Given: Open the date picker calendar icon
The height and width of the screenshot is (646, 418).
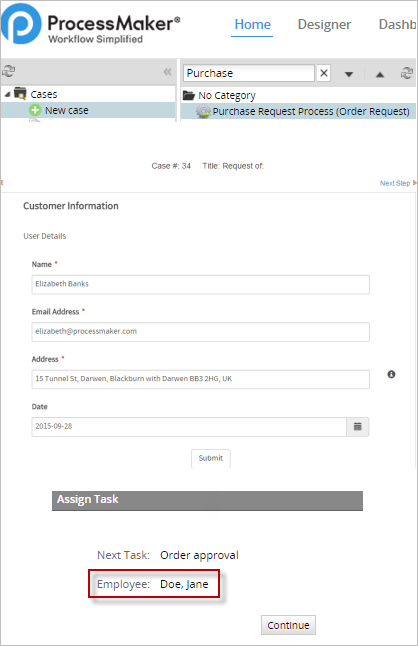Looking at the screenshot, I should [x=357, y=426].
